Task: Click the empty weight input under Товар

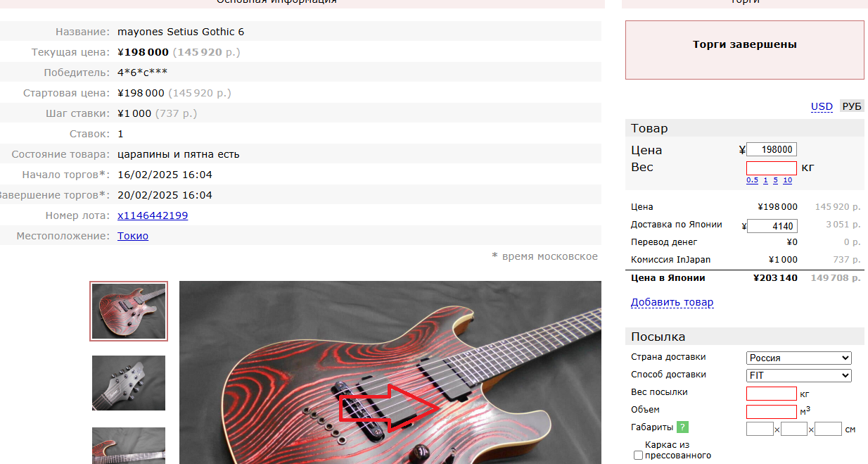Action: coord(772,168)
